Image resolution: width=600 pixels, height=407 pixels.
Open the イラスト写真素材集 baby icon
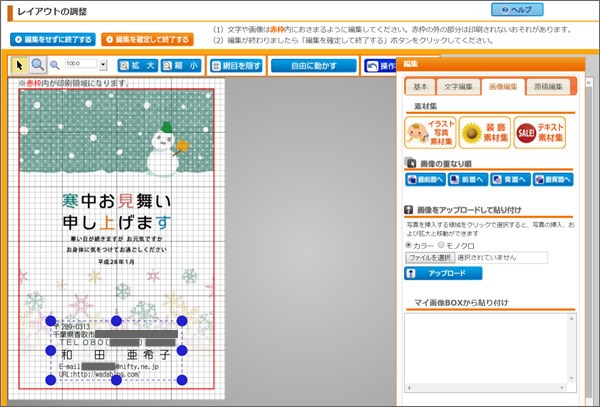tap(430, 133)
